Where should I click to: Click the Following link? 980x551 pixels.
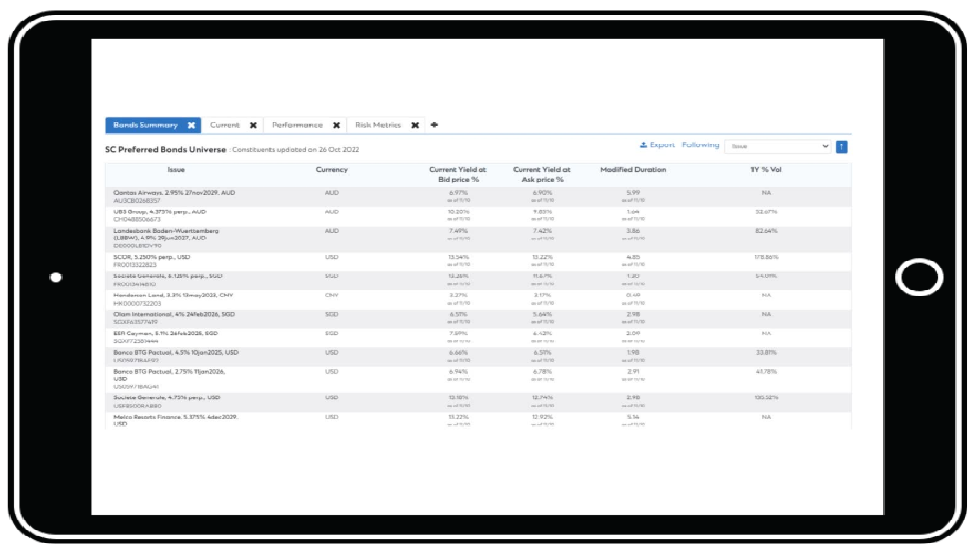(x=700, y=145)
